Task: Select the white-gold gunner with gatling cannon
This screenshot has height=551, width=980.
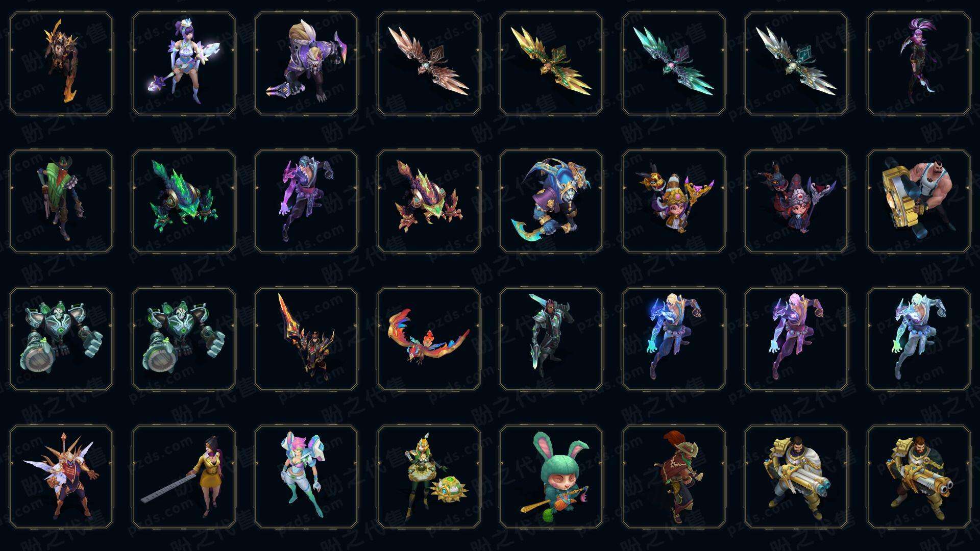Action: click(x=796, y=477)
